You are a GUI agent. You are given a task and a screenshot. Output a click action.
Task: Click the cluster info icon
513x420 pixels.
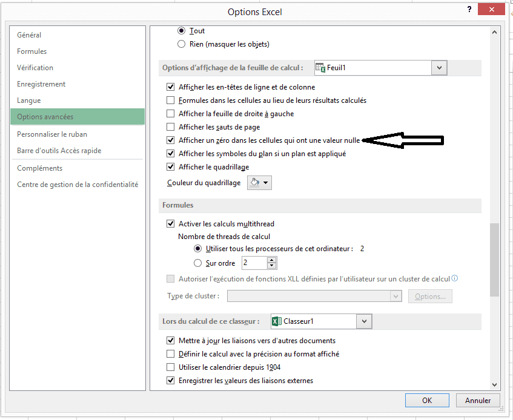[454, 278]
